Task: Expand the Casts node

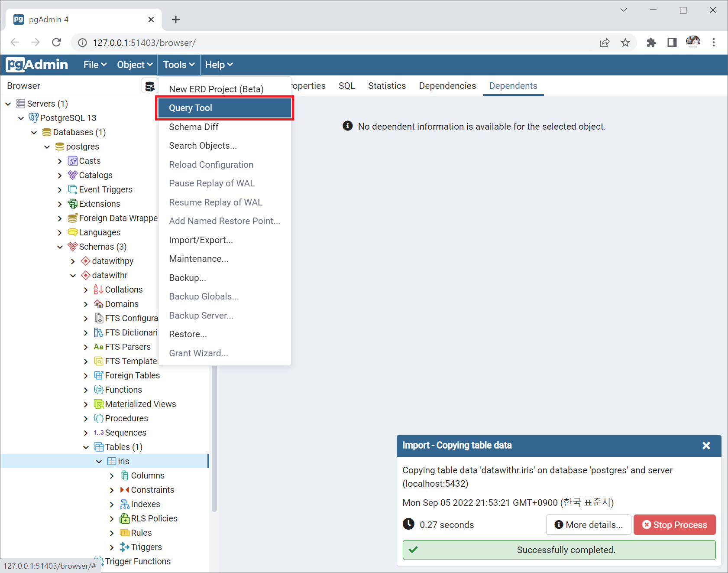Action: coord(60,161)
